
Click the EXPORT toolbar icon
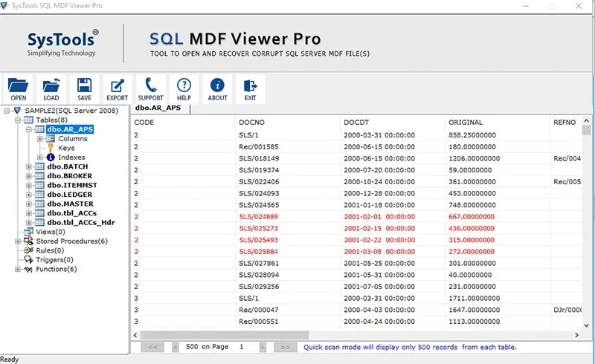click(118, 85)
